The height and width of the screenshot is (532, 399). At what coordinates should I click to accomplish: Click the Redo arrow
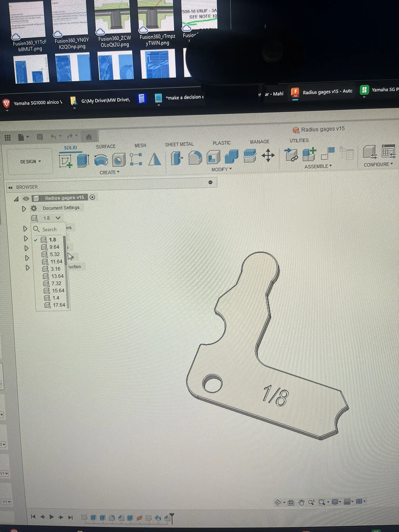[x=70, y=136]
